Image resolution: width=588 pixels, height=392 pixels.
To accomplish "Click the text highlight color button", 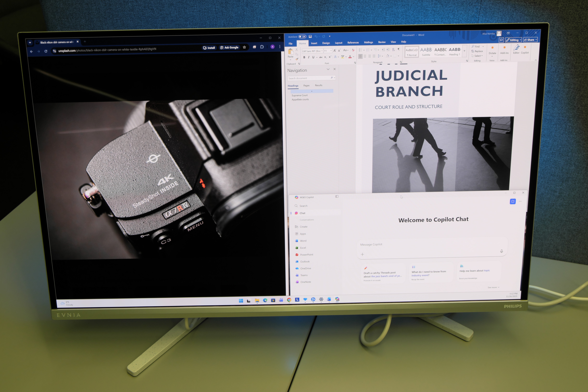I will pos(343,57).
